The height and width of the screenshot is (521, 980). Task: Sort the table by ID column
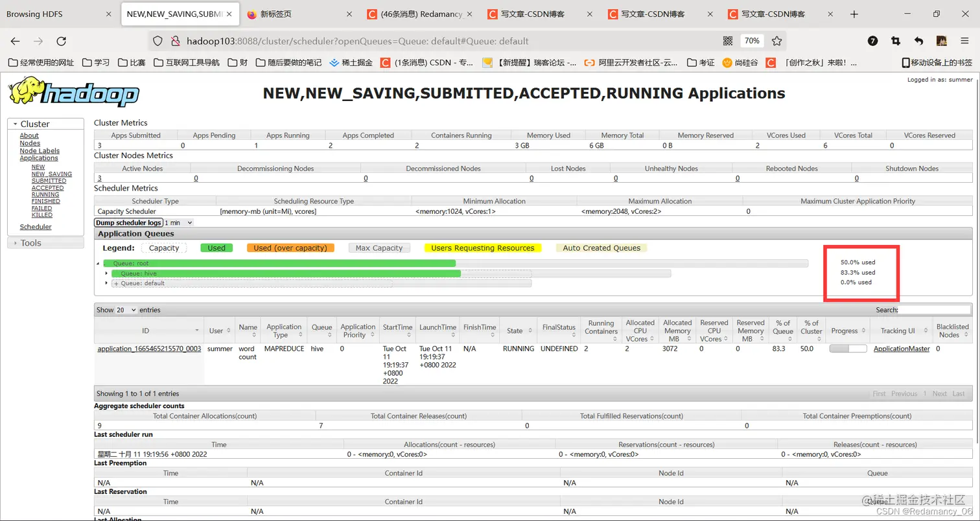149,330
